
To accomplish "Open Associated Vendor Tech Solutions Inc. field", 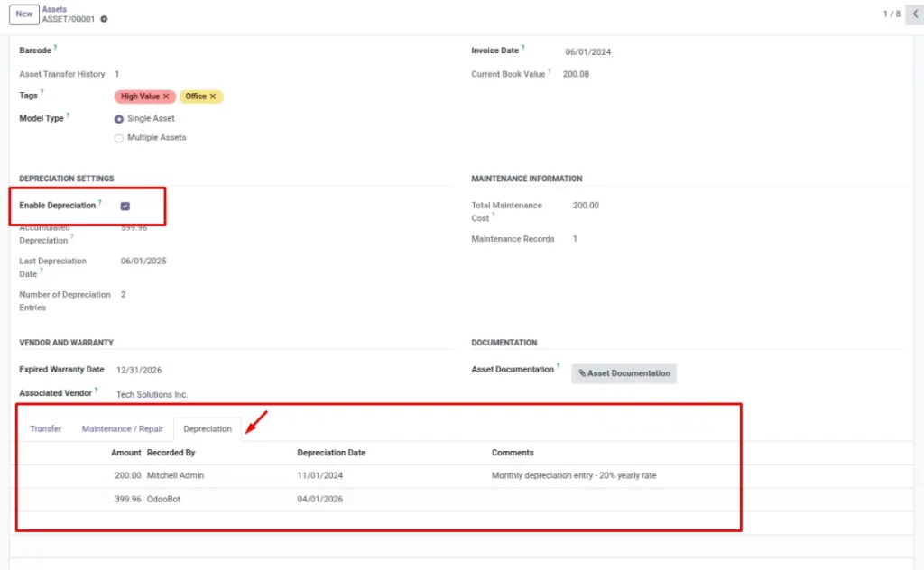I will 152,394.
